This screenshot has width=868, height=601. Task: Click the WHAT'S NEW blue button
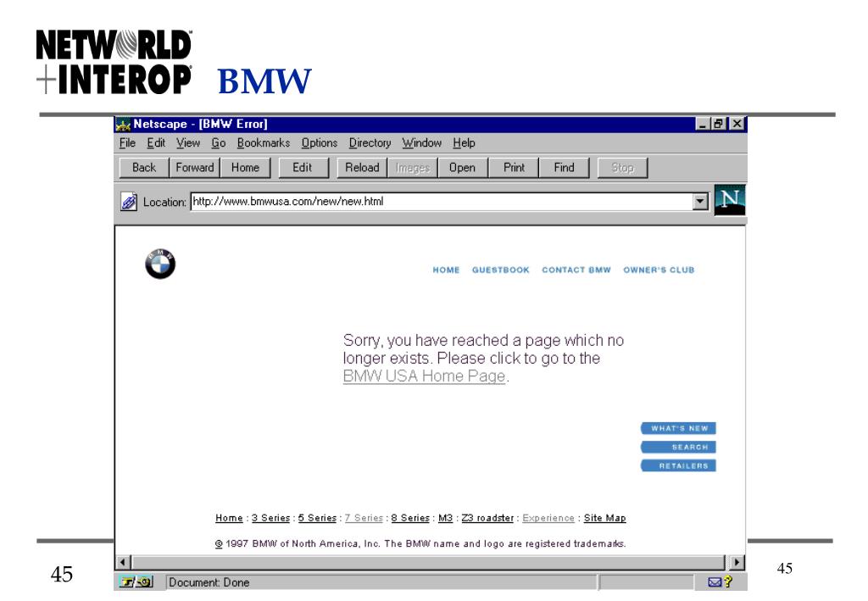[x=678, y=428]
